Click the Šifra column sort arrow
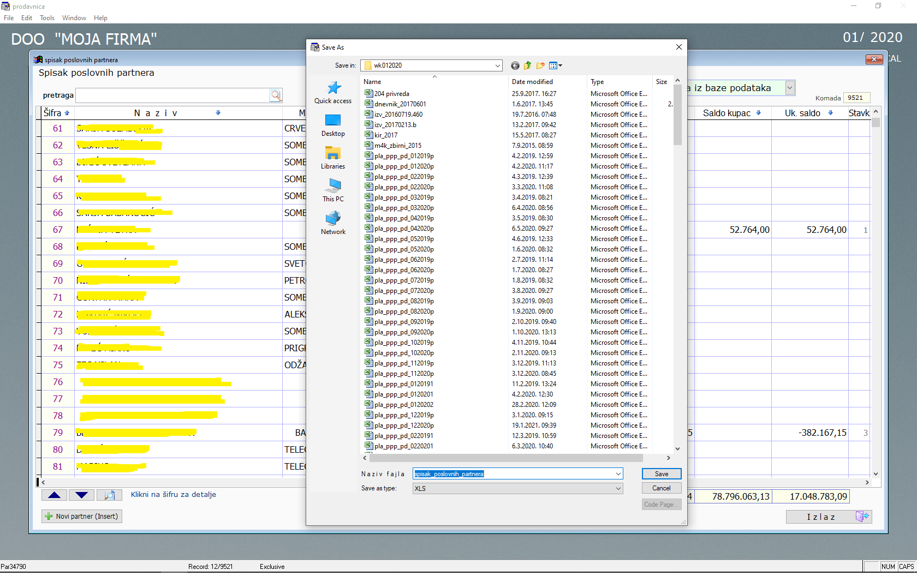 pos(67,113)
